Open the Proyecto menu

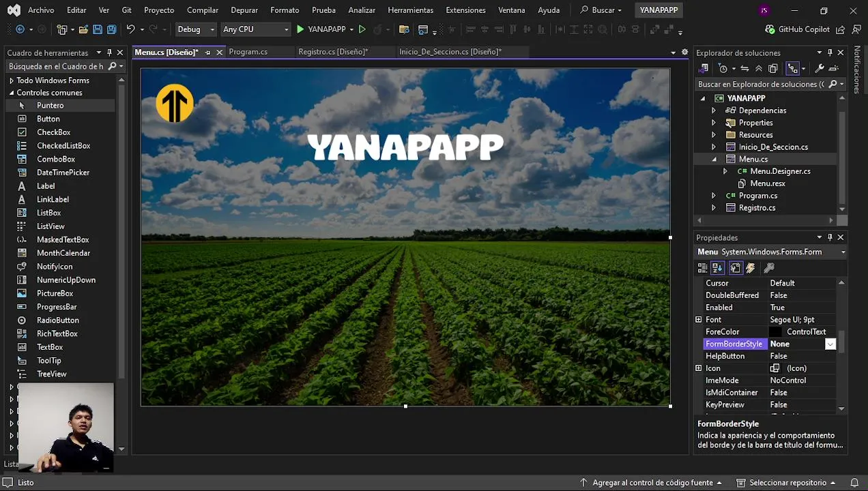click(x=159, y=10)
